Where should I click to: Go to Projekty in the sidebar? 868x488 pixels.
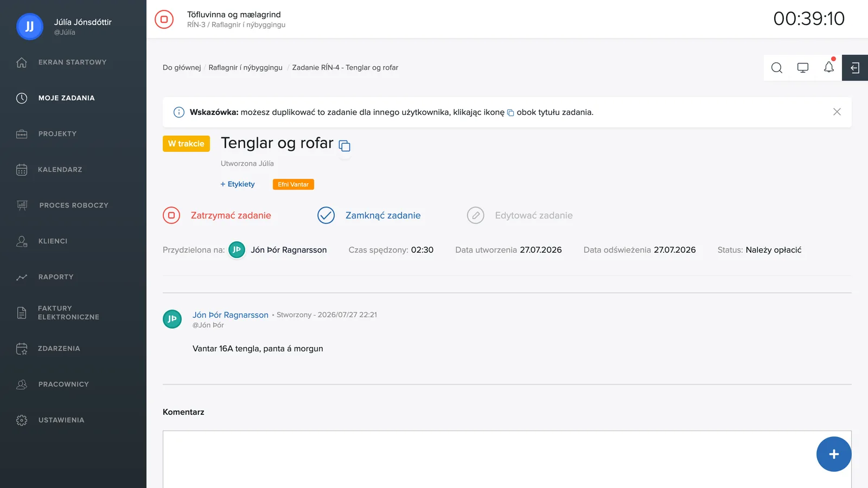coord(57,134)
